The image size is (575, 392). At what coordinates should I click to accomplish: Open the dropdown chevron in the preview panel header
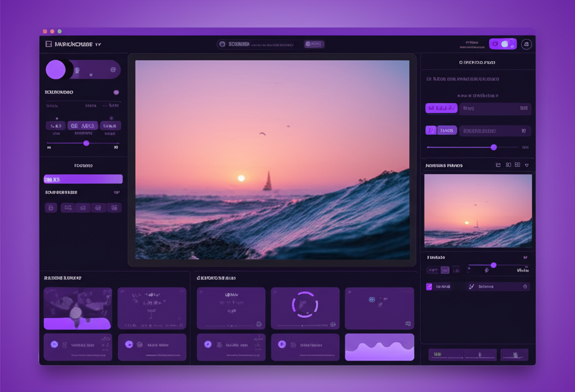coord(527,165)
